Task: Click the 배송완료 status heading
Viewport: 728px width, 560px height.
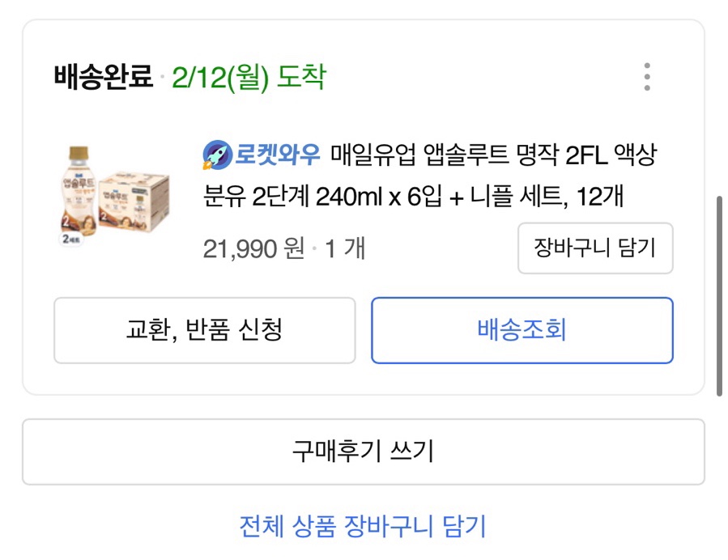Action: tap(104, 78)
